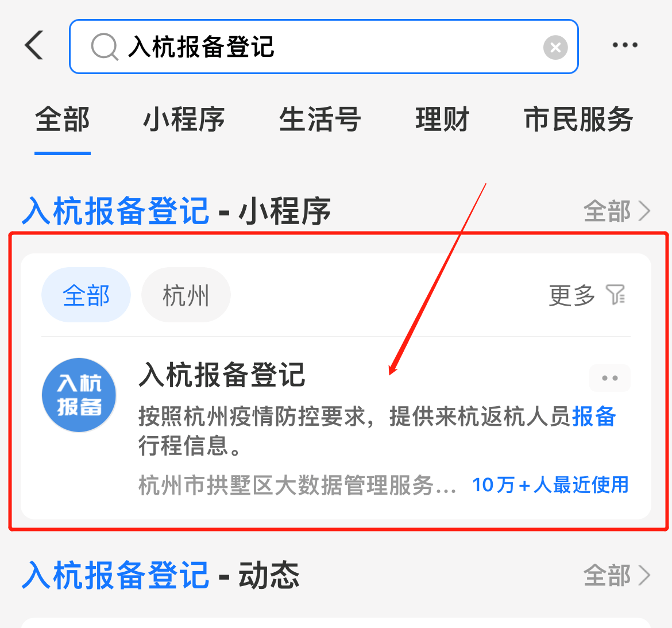
Task: Tap the magnifier search icon
Action: 105,47
